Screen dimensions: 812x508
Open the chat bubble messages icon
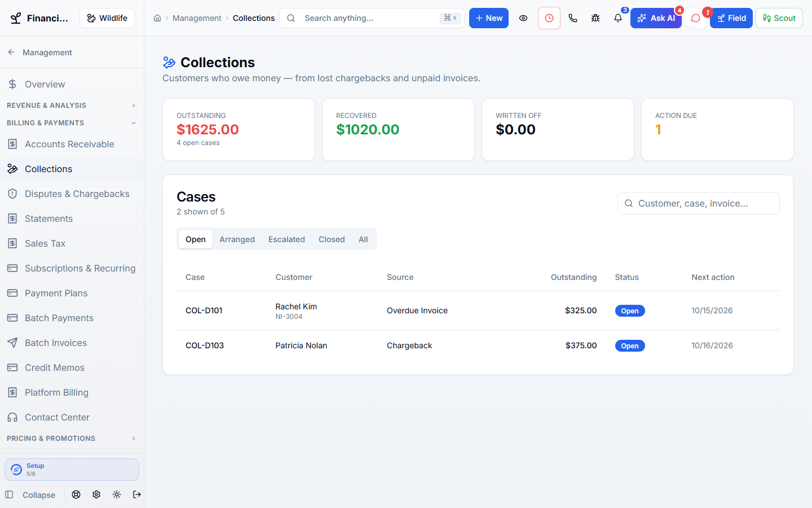click(696, 18)
